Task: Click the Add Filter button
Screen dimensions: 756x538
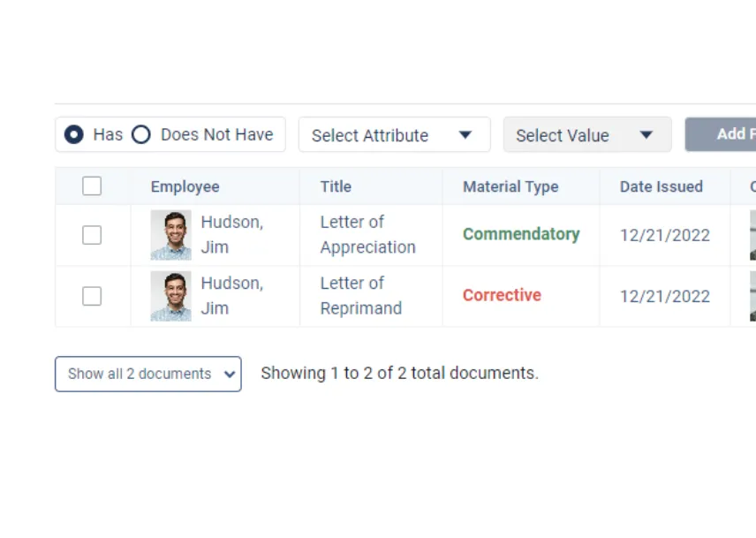Action: point(726,133)
